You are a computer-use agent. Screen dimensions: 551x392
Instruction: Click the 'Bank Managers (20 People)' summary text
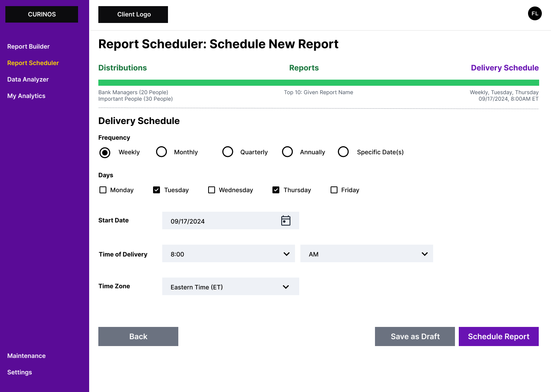click(x=133, y=92)
